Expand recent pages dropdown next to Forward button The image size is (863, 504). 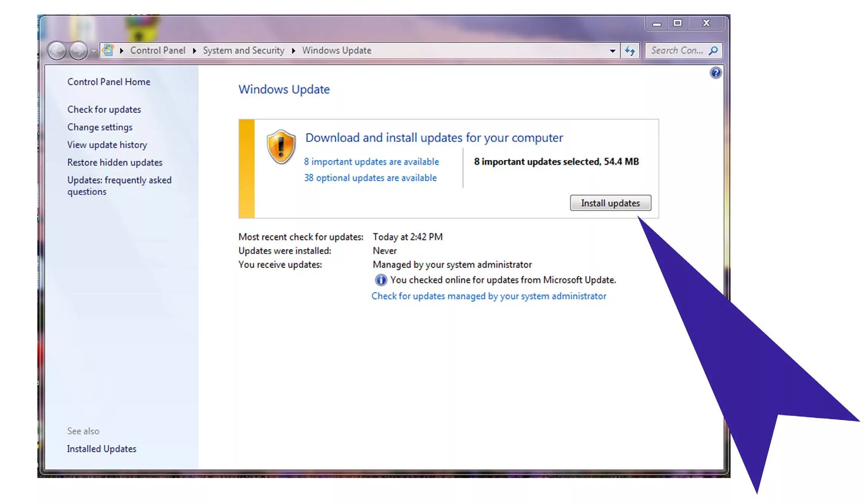point(93,51)
